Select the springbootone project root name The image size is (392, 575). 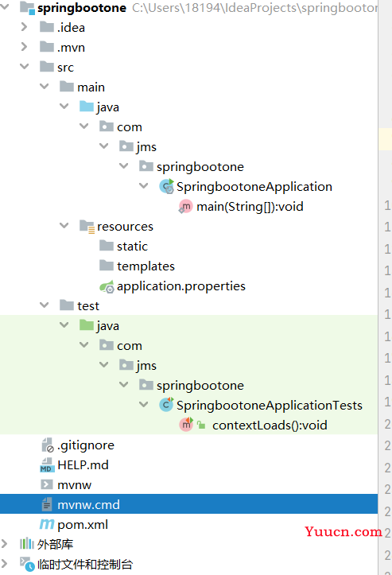(x=82, y=8)
